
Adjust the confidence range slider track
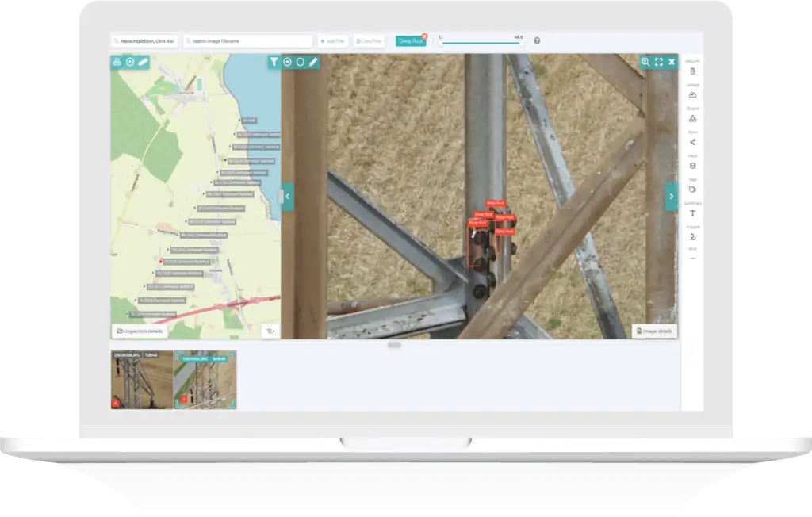click(x=480, y=43)
